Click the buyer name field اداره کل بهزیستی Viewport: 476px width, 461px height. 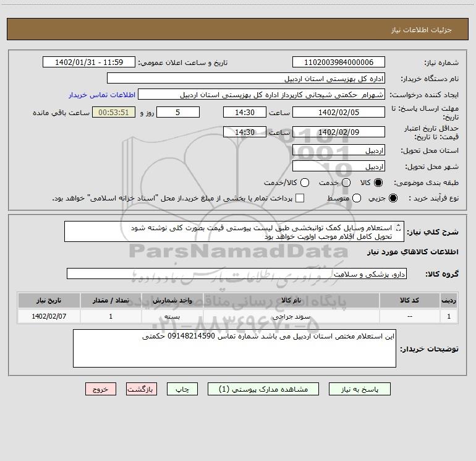(246, 78)
